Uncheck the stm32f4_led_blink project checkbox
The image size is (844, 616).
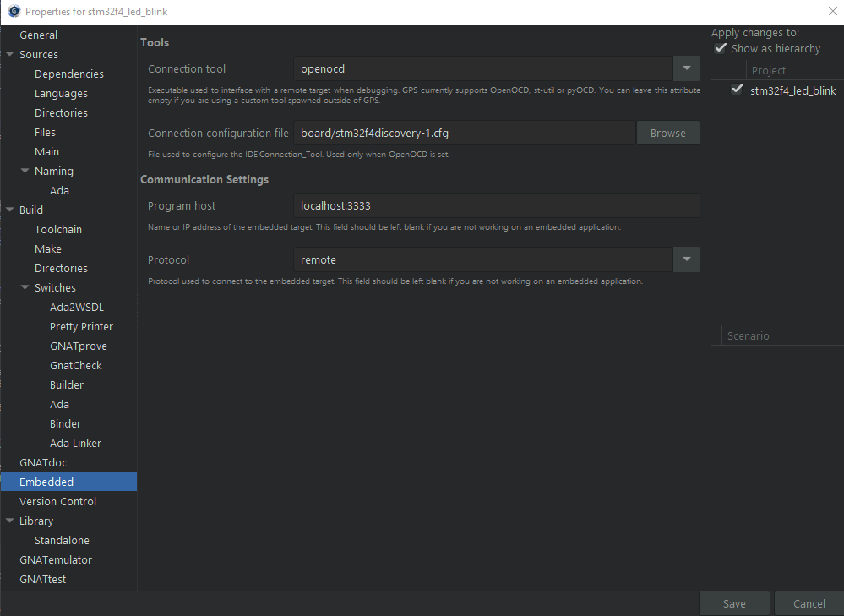[x=738, y=90]
